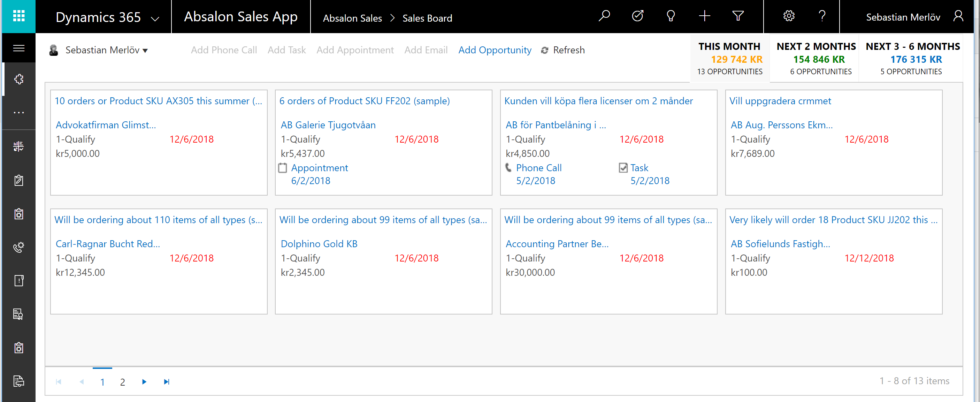Click Add Phone Call
The width and height of the screenshot is (980, 402).
[224, 50]
